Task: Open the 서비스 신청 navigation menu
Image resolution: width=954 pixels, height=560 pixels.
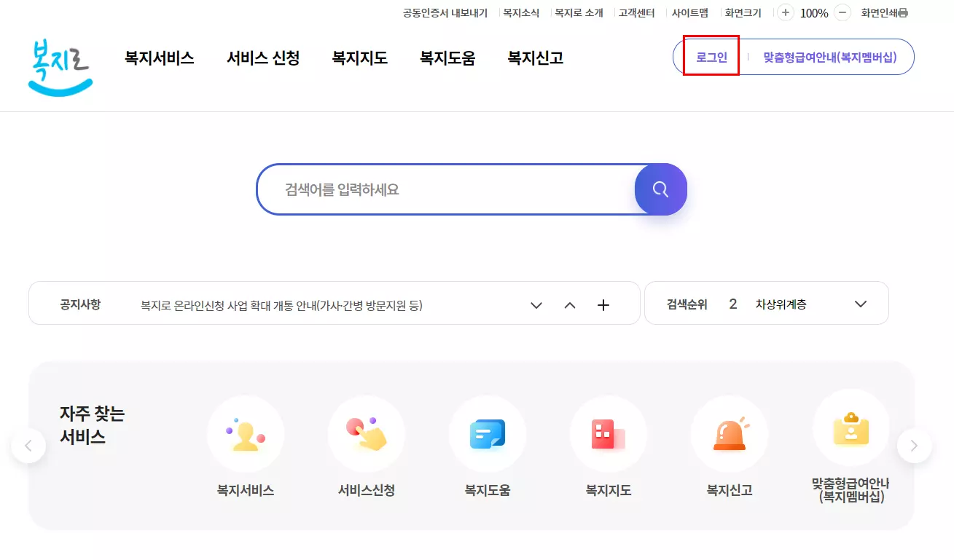Action: coord(263,58)
